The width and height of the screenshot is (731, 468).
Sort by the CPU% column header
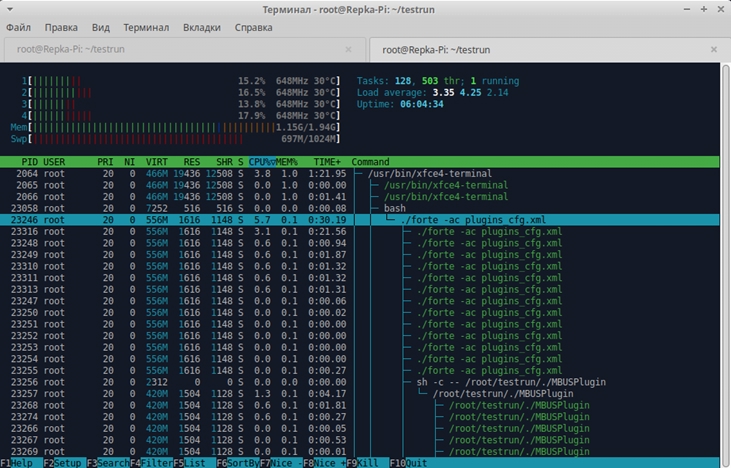pyautogui.click(x=262, y=162)
